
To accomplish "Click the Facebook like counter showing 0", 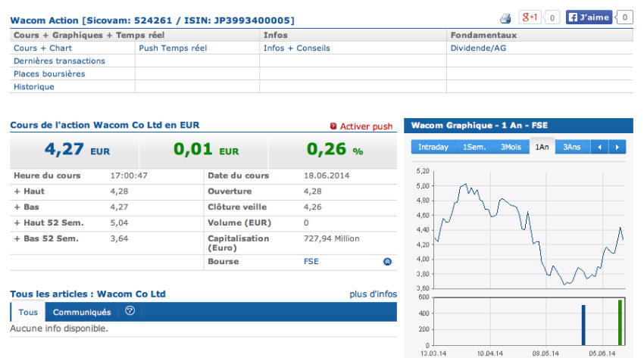I will 624,17.
